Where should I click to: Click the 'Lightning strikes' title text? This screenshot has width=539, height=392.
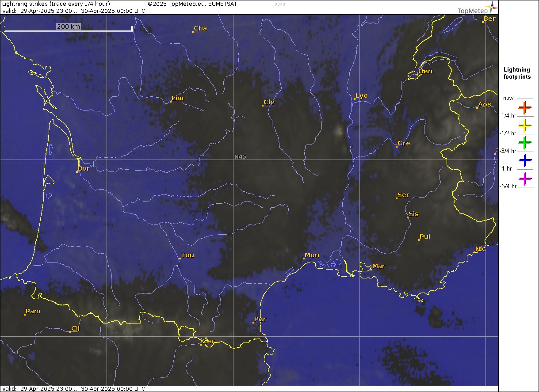tap(56, 4)
